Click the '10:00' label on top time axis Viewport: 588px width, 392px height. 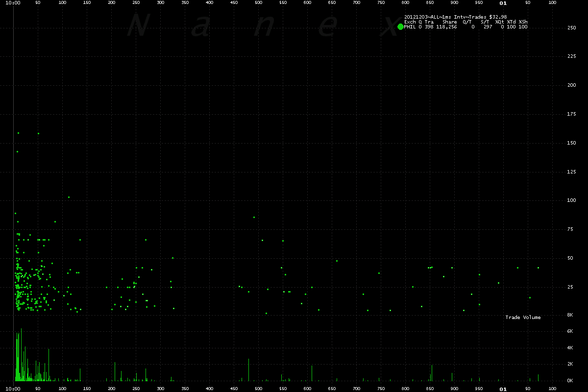[14, 3]
